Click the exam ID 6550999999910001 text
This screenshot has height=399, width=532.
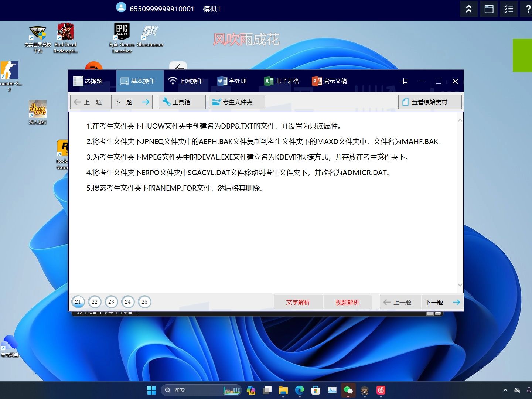coord(162,9)
